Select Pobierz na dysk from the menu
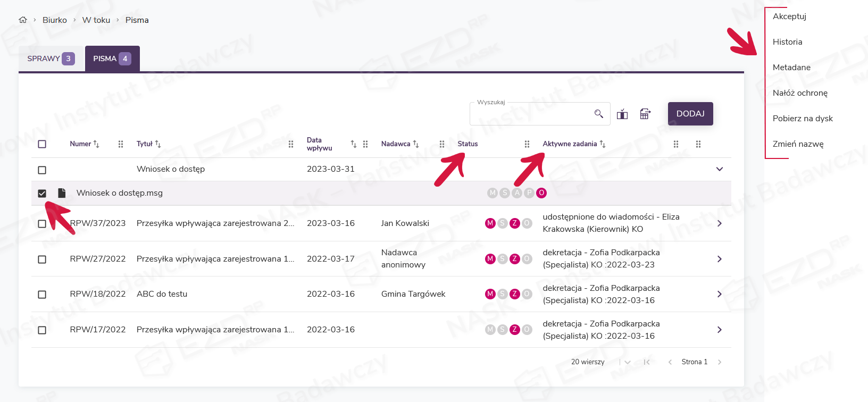This screenshot has width=868, height=402. click(x=803, y=119)
